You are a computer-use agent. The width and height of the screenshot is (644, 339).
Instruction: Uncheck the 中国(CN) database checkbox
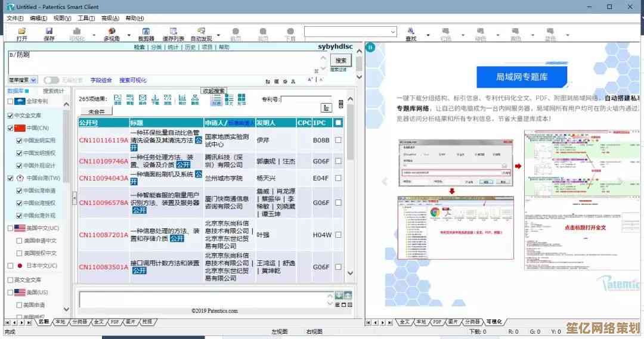pos(10,128)
